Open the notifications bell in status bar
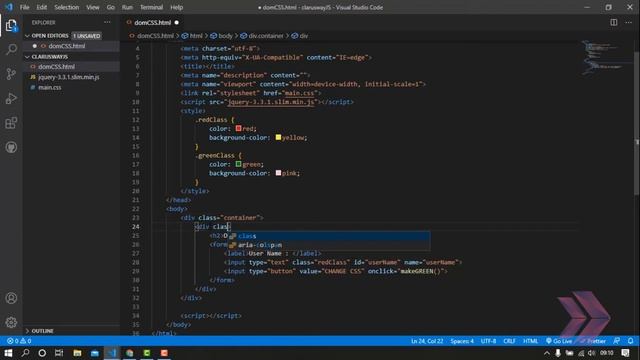640x360 pixels. click(631, 341)
